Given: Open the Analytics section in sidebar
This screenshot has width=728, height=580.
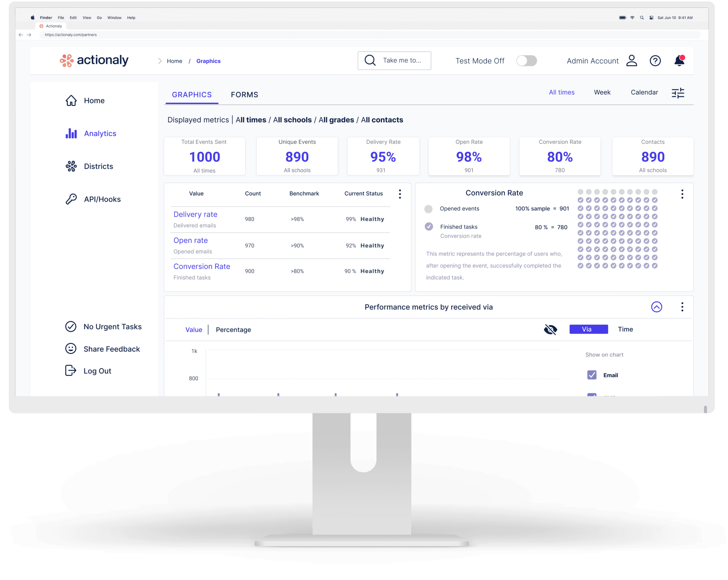Looking at the screenshot, I should (x=100, y=133).
